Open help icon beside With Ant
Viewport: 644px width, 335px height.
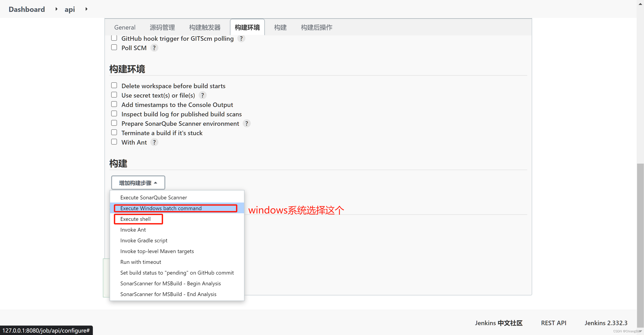point(154,142)
